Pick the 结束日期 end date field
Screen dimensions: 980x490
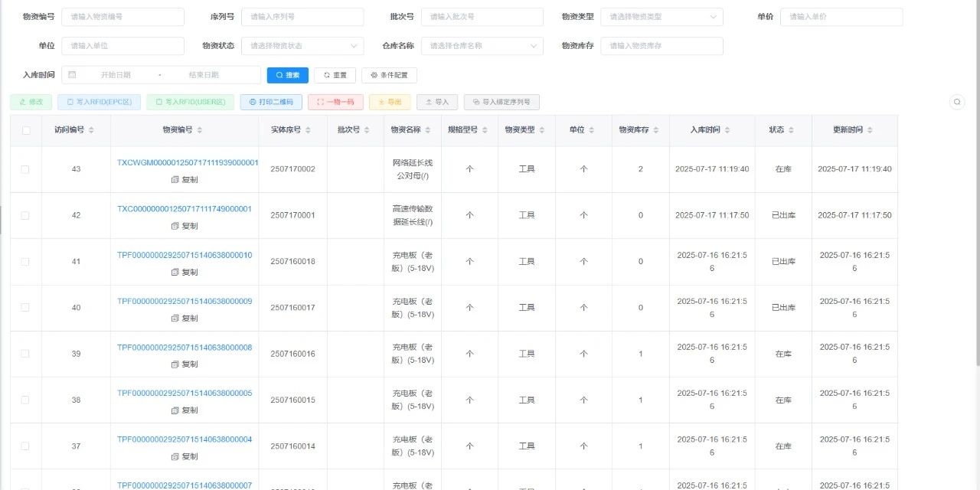tap(204, 75)
